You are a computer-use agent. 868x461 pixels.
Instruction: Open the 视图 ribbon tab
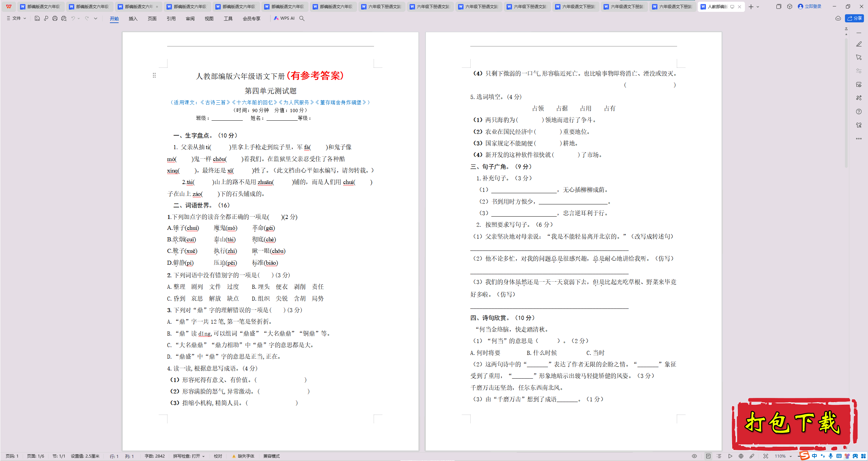[209, 19]
